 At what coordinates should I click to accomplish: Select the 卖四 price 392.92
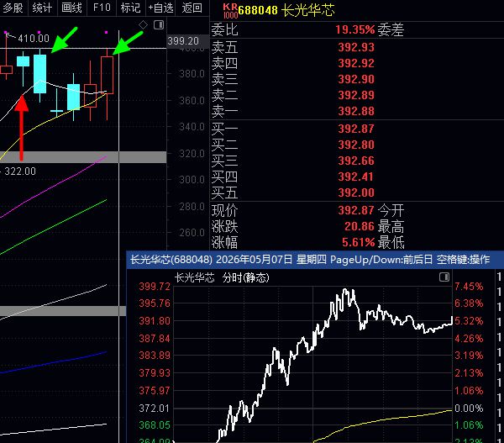pos(356,63)
